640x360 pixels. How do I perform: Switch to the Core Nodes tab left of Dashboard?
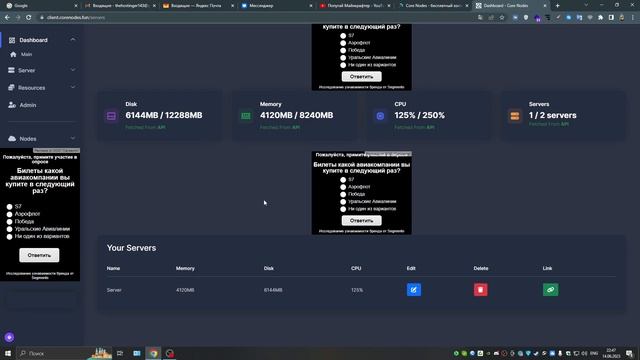coord(433,6)
